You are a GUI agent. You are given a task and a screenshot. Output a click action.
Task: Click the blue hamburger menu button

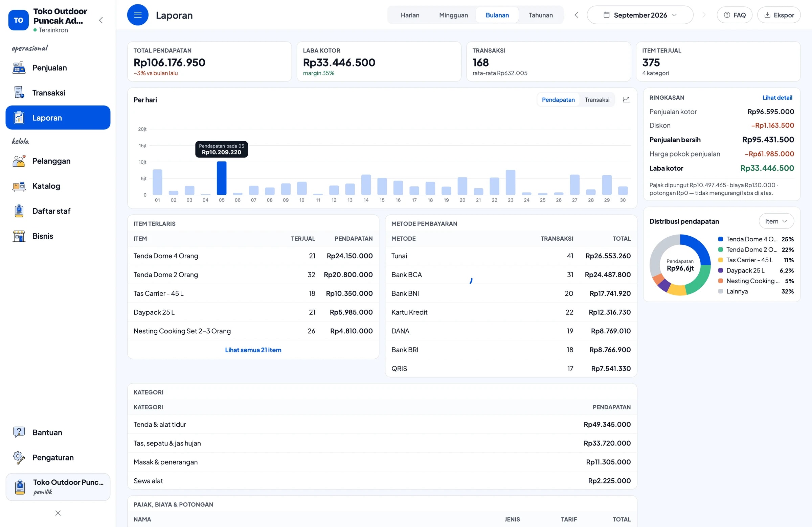138,15
